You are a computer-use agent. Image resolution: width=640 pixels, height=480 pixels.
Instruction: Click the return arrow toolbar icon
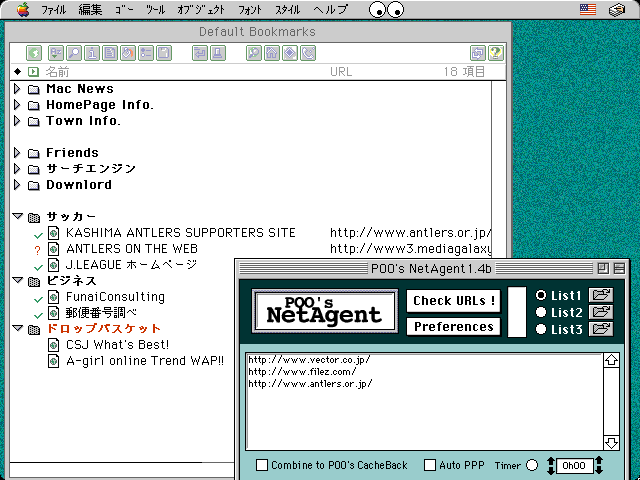click(x=200, y=53)
